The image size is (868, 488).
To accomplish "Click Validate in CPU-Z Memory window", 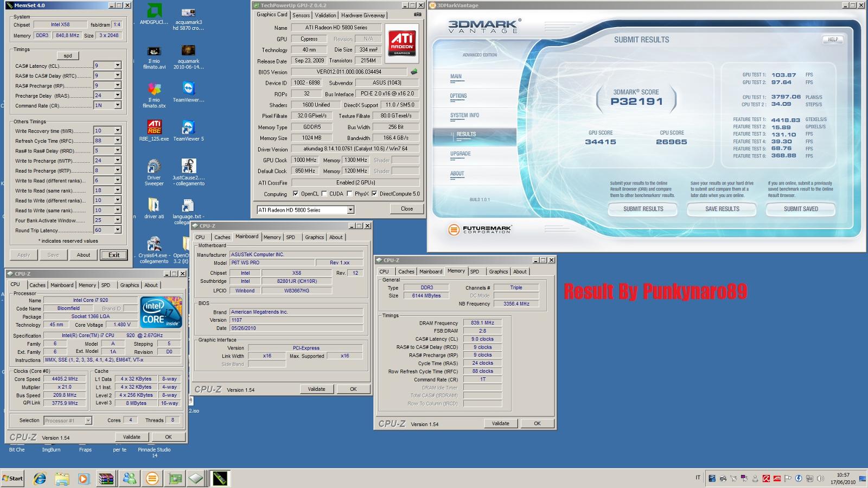I will (500, 423).
